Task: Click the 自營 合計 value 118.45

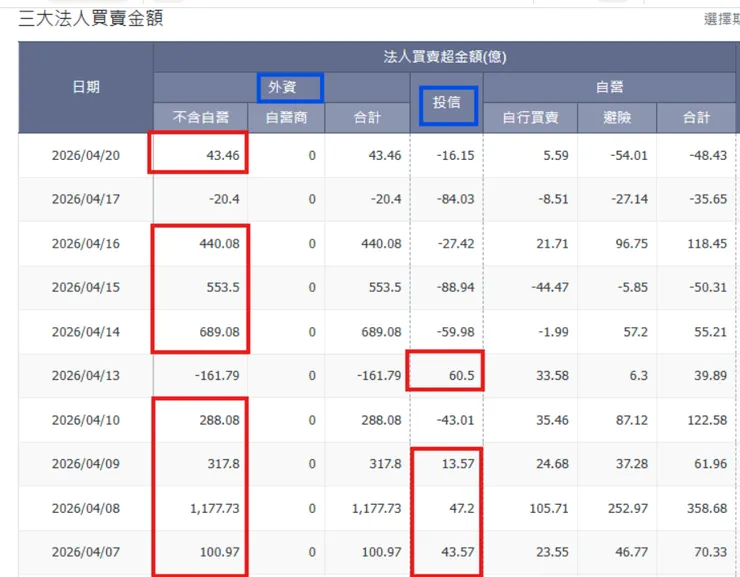Action: tap(707, 244)
